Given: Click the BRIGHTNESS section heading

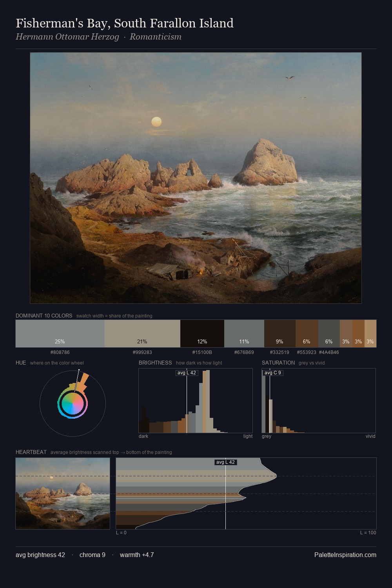Looking at the screenshot, I should click(x=155, y=363).
